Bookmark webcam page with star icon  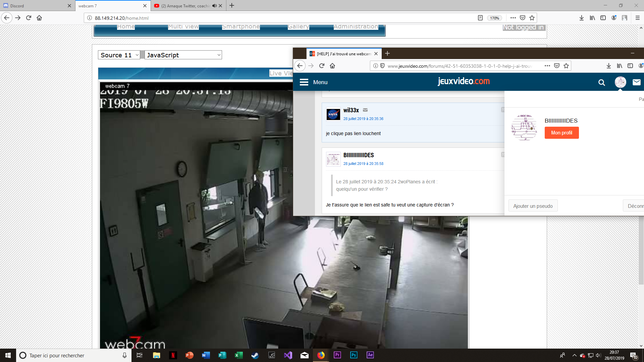tap(532, 18)
